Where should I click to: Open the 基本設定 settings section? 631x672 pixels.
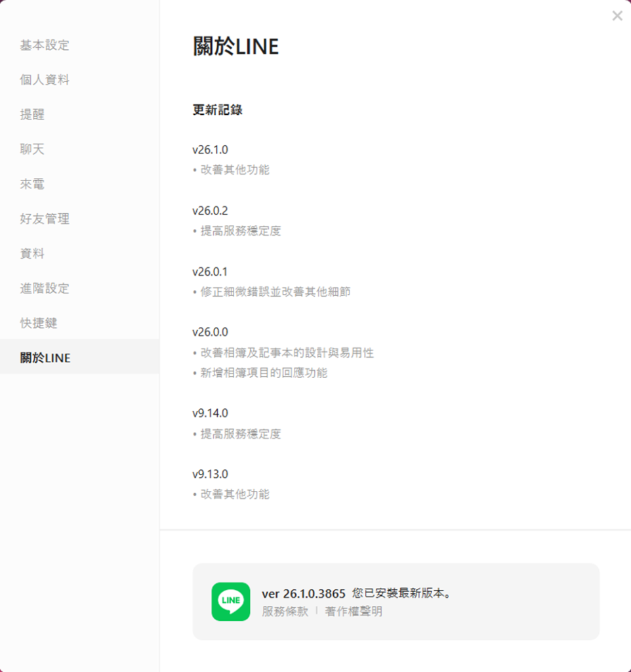pos(45,45)
